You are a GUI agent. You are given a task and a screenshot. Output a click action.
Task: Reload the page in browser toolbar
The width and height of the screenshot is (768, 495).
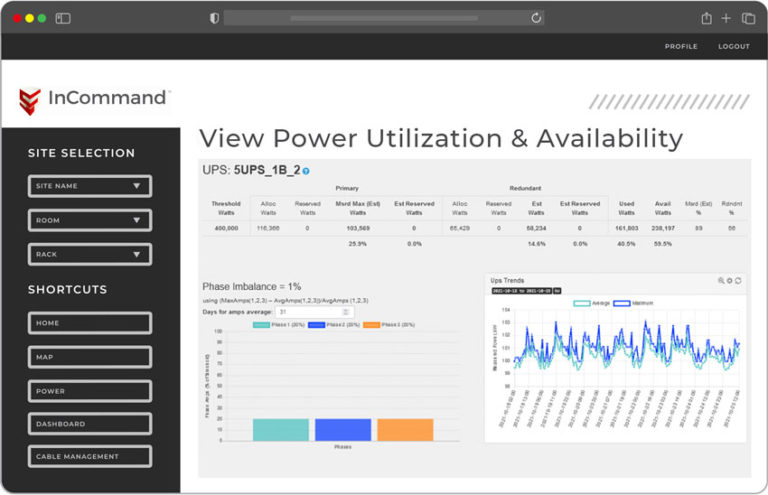point(536,18)
